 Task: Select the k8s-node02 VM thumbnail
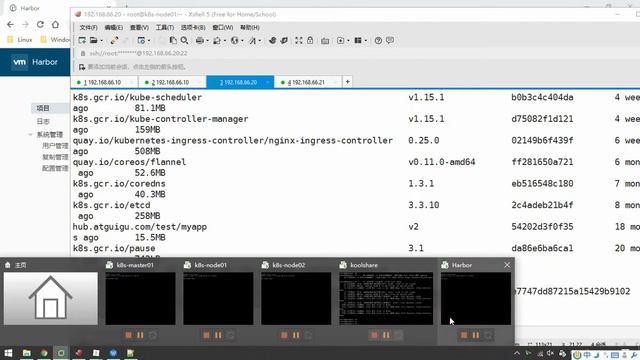(x=296, y=298)
